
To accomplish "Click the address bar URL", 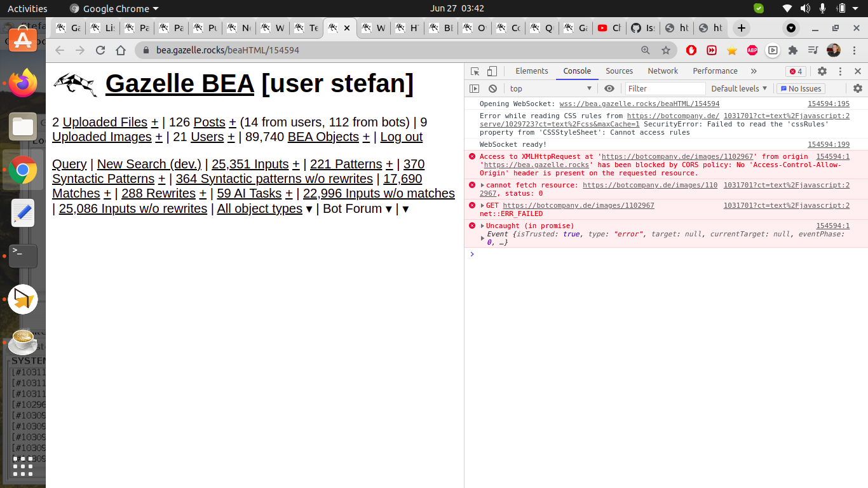I will (228, 50).
